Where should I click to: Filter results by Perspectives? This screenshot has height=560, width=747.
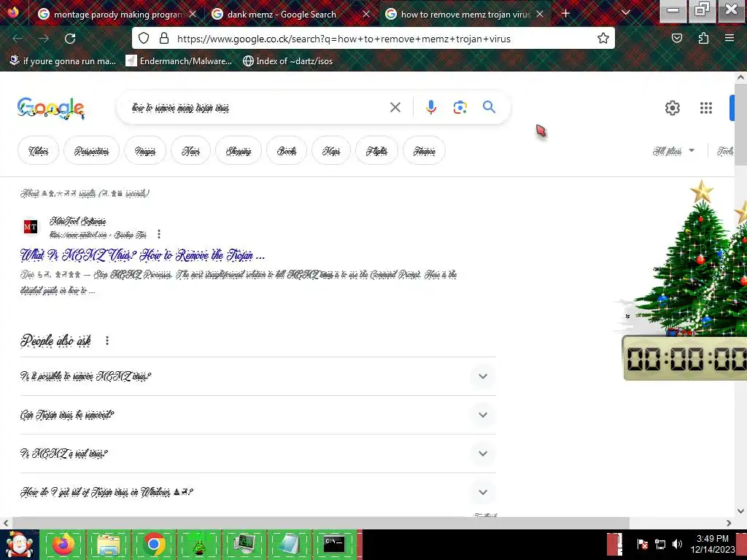tap(91, 151)
